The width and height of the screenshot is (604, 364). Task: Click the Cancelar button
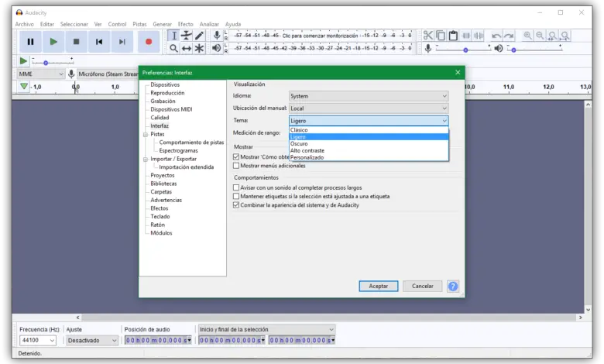[422, 287]
